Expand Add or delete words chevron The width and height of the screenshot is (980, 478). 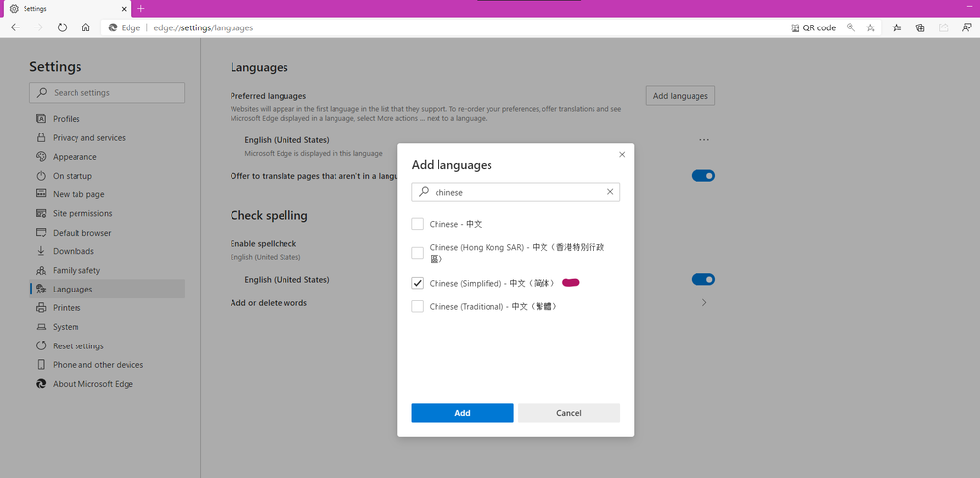click(704, 303)
